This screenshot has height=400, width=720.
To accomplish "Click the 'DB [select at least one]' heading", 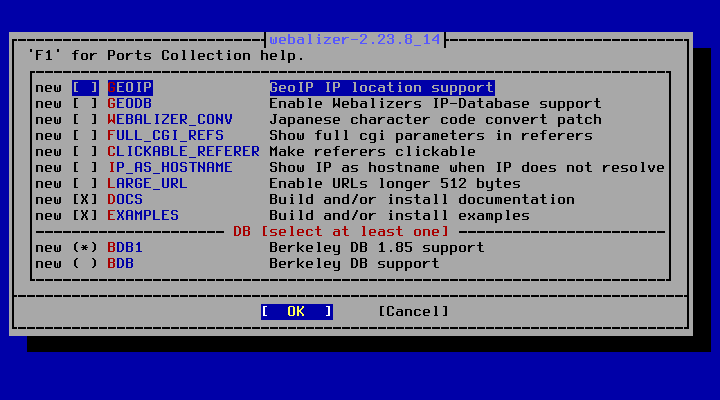I will point(341,231).
